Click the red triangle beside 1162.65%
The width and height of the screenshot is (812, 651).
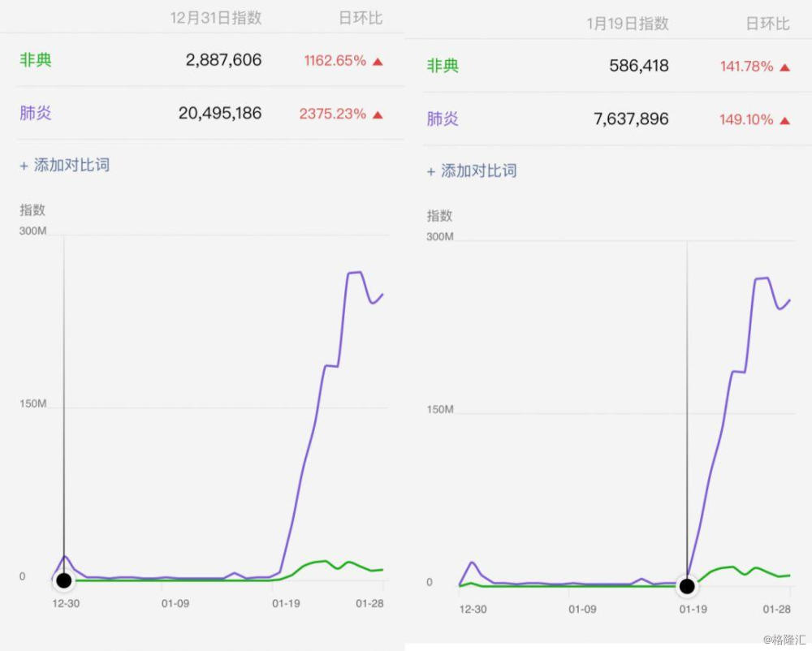(x=378, y=61)
